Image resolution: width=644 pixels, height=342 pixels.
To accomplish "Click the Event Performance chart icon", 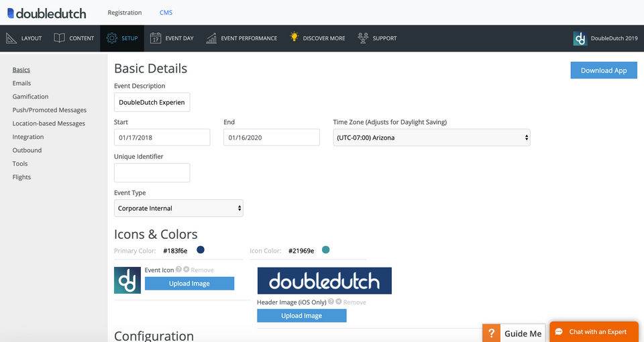I will coord(211,38).
